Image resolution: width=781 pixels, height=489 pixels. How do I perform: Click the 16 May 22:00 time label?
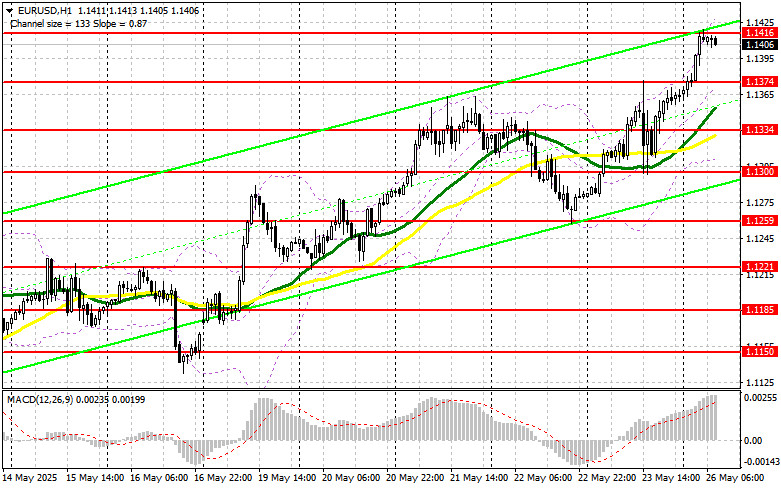coord(224,478)
